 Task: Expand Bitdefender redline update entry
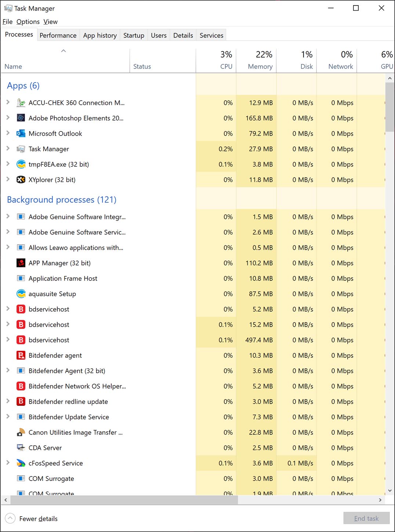(x=8, y=401)
